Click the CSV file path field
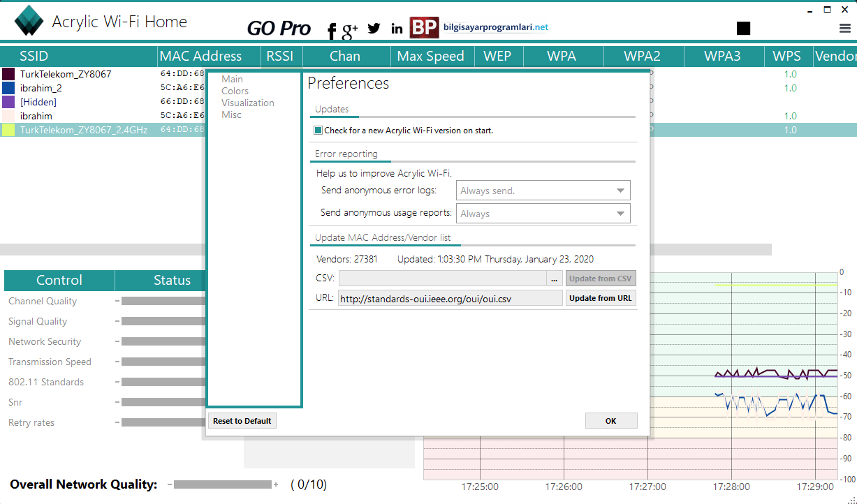The image size is (857, 504). 443,279
